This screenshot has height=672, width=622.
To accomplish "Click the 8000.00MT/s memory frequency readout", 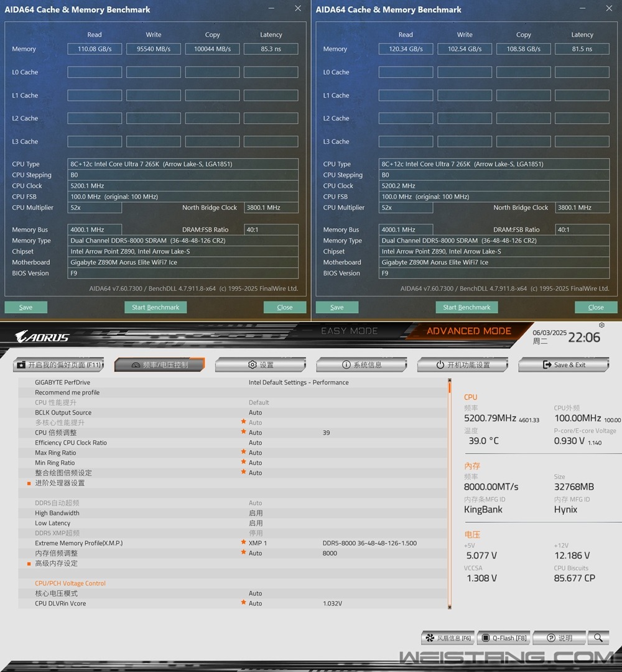I will [x=491, y=487].
